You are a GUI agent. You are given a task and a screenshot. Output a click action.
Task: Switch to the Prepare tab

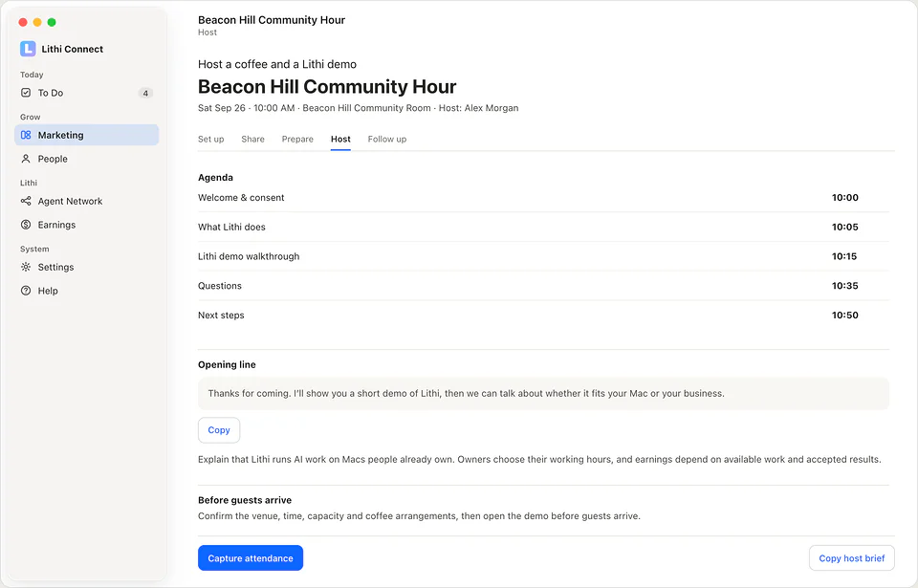coord(297,140)
